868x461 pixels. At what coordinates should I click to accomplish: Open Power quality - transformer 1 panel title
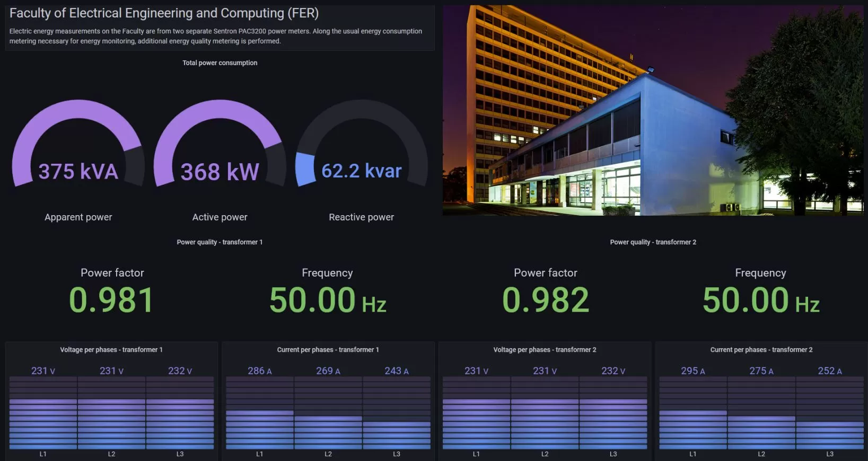pyautogui.click(x=220, y=242)
